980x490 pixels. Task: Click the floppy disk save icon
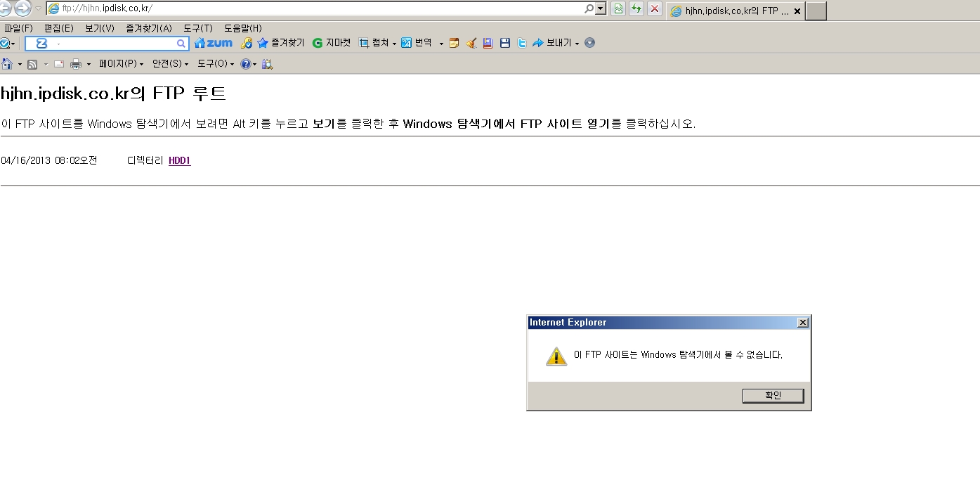pos(504,43)
